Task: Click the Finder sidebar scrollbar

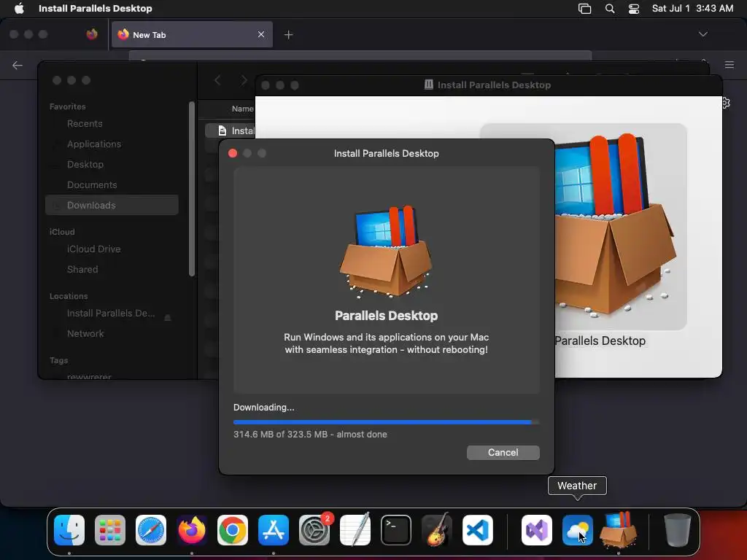Action: [192, 189]
